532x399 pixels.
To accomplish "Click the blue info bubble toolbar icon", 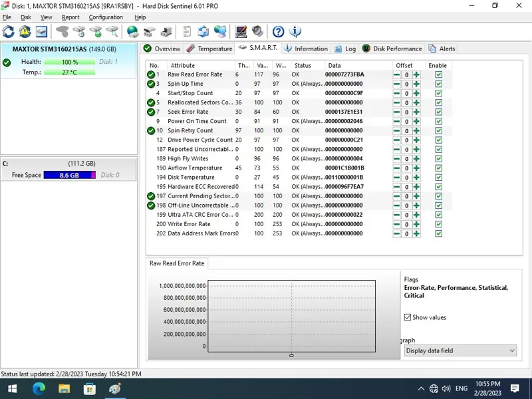I will [x=295, y=31].
